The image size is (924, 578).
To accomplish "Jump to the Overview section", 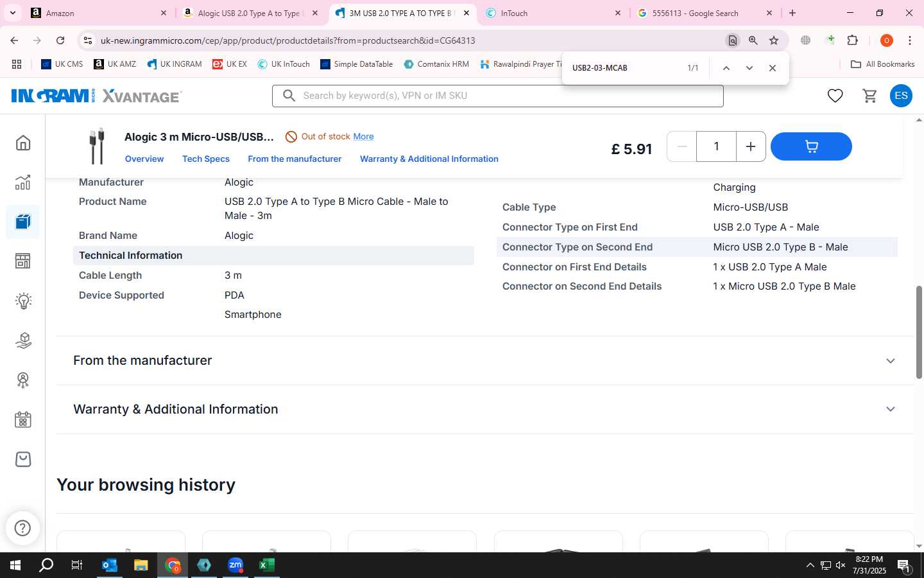I will [x=144, y=159].
